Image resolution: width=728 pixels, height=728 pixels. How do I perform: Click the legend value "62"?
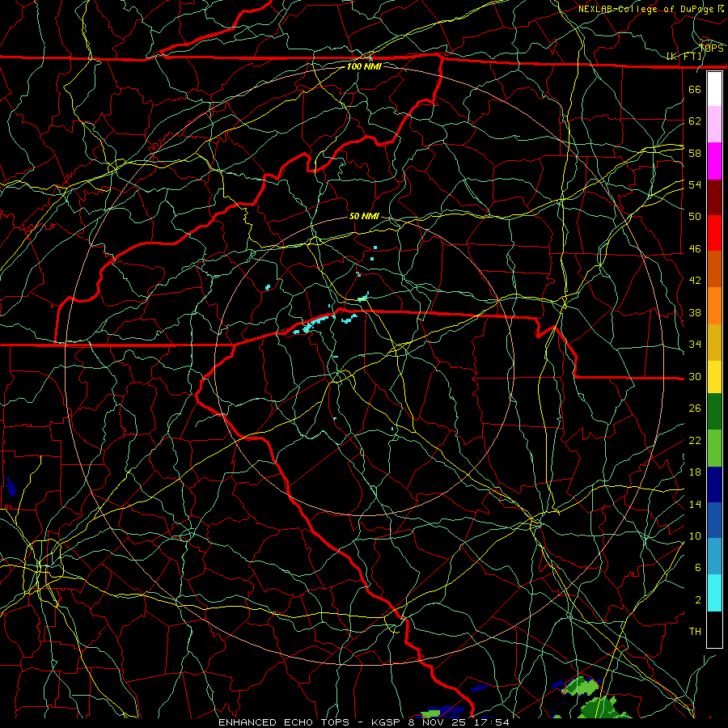tap(695, 121)
